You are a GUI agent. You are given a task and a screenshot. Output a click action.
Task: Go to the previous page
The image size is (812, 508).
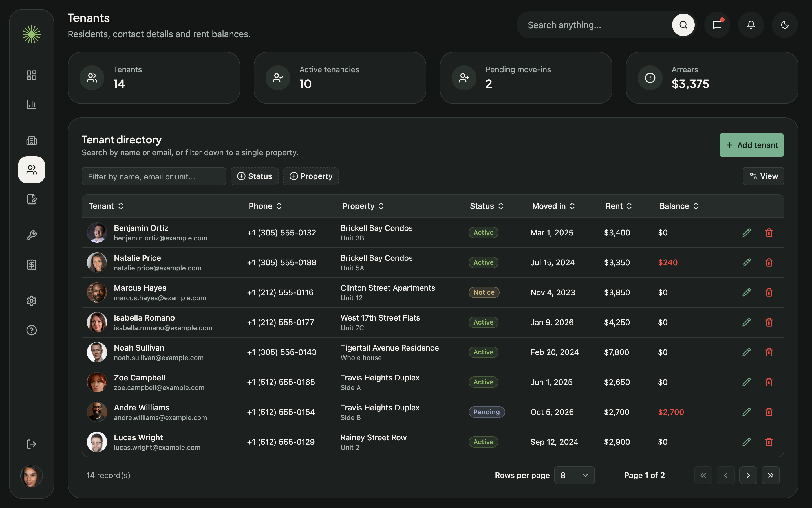(725, 475)
